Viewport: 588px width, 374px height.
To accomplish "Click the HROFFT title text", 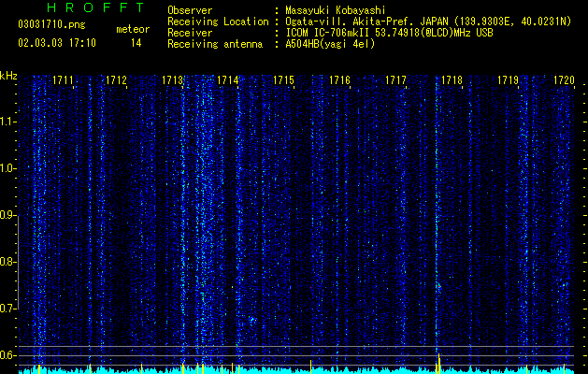I will (96, 7).
